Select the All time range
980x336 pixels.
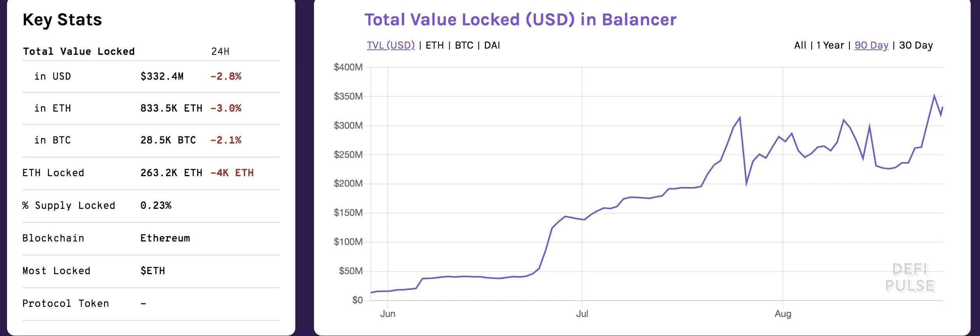[x=800, y=45]
